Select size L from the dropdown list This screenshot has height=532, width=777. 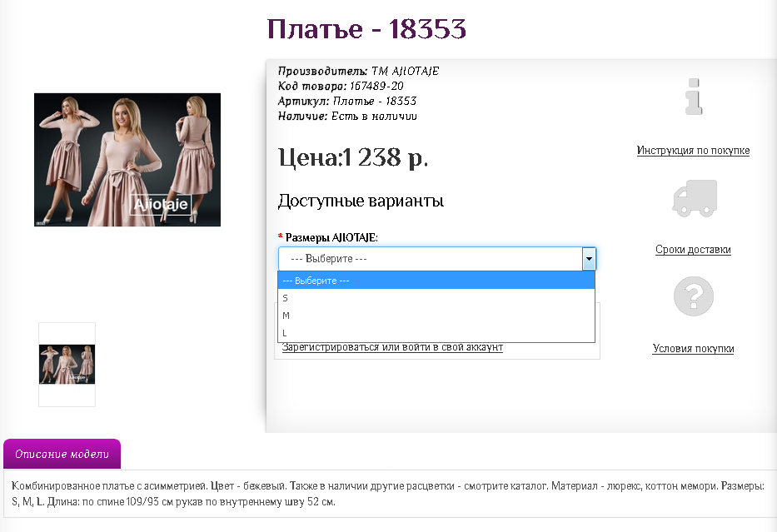(436, 333)
